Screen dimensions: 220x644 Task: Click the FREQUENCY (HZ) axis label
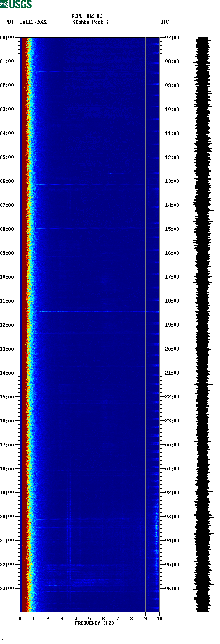click(x=94, y=623)
